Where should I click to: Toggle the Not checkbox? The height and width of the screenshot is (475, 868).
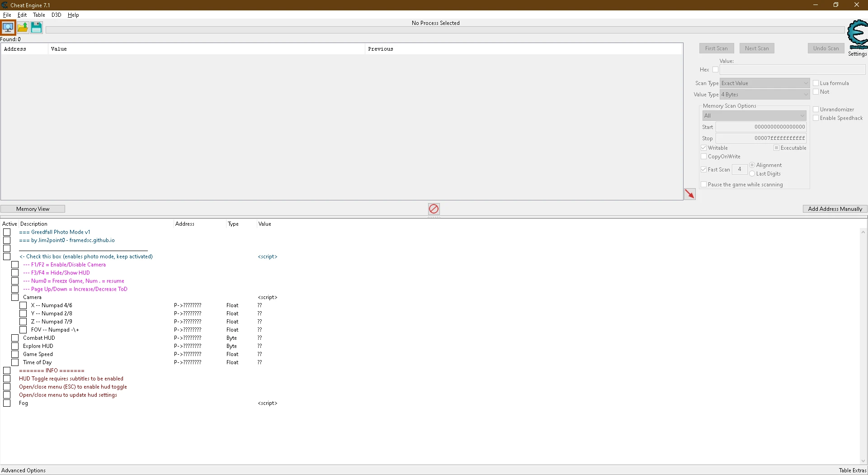816,92
